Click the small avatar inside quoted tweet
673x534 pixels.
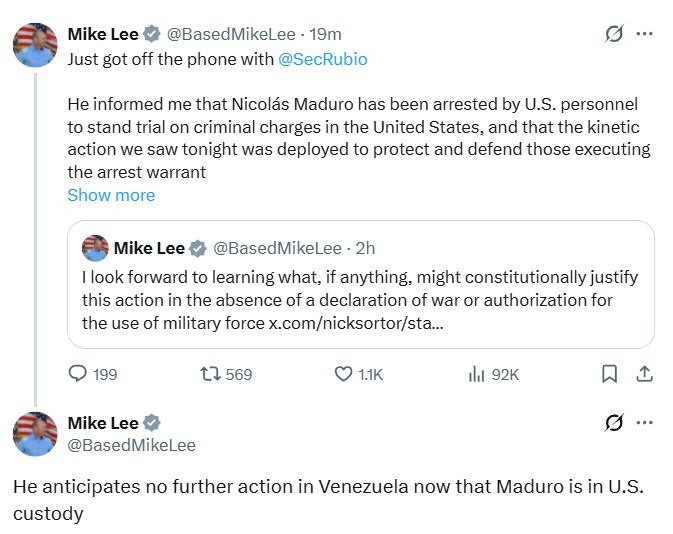point(95,248)
